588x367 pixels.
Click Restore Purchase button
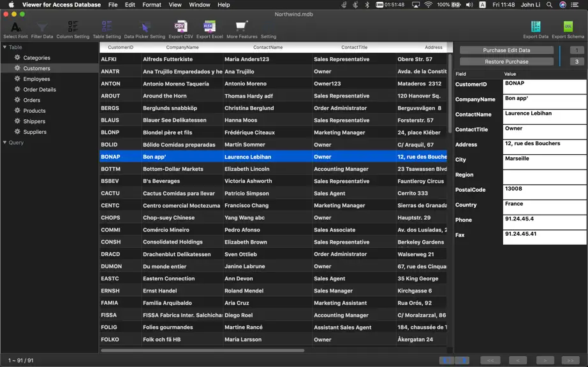[x=506, y=61]
